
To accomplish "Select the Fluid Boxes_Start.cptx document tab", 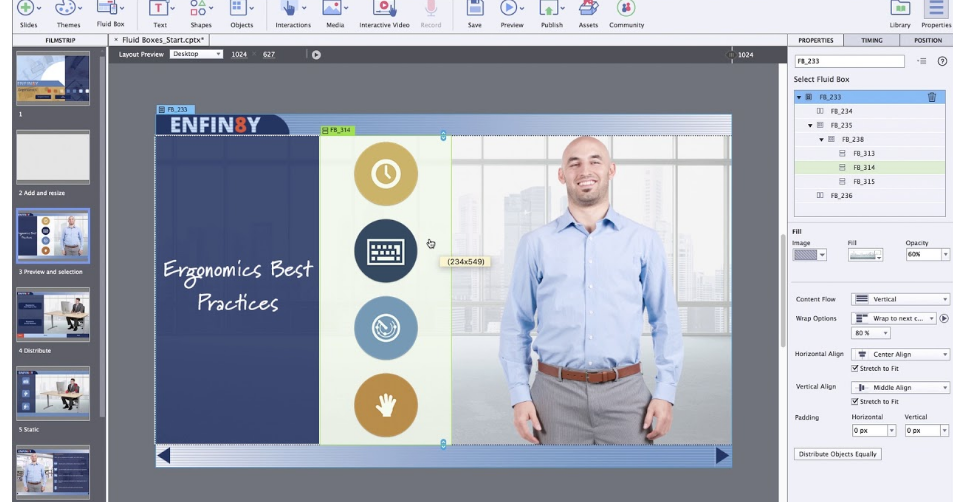I will tap(162, 40).
